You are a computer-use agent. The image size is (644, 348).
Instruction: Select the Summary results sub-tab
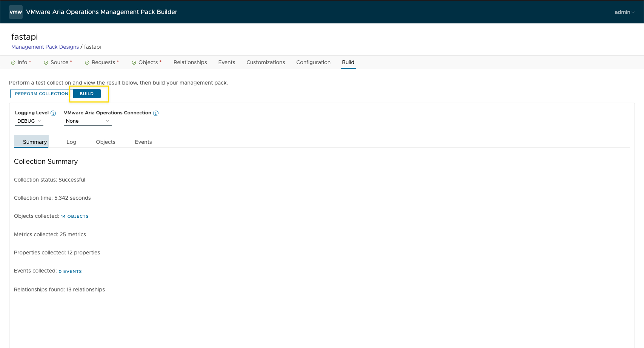click(35, 142)
